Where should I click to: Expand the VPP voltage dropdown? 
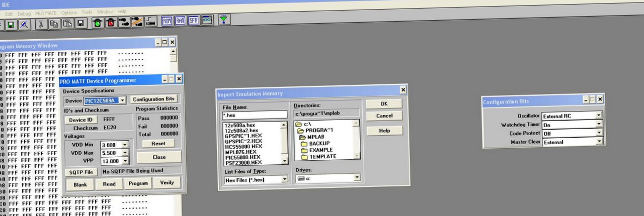125,161
